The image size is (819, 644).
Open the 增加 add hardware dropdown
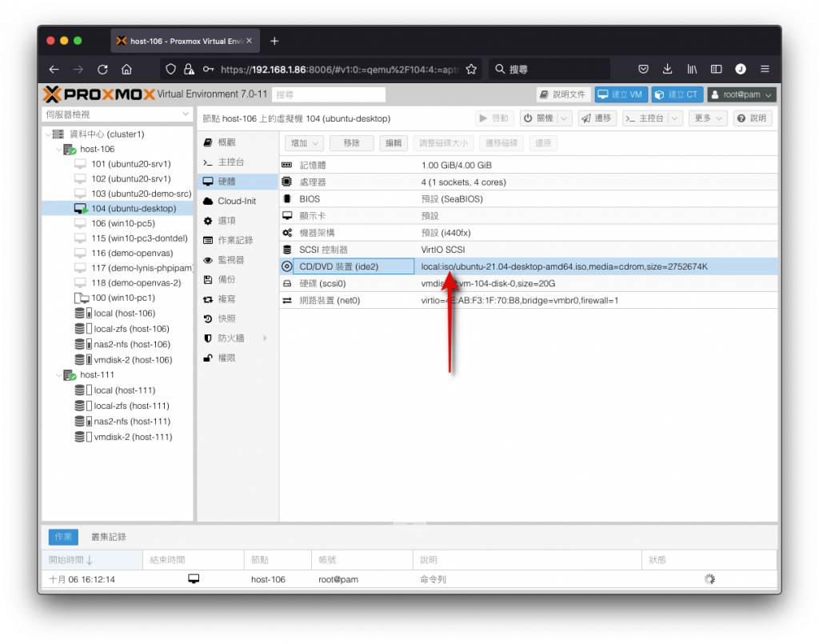(x=305, y=143)
